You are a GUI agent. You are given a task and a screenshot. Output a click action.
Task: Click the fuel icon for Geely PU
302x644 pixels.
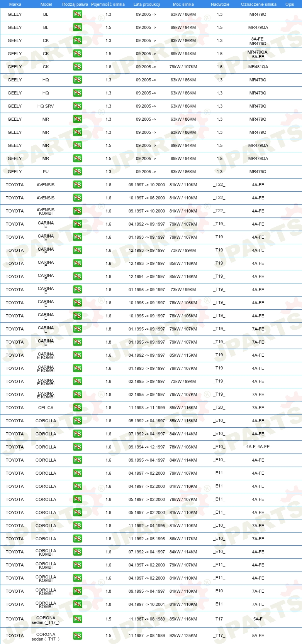pos(77,172)
